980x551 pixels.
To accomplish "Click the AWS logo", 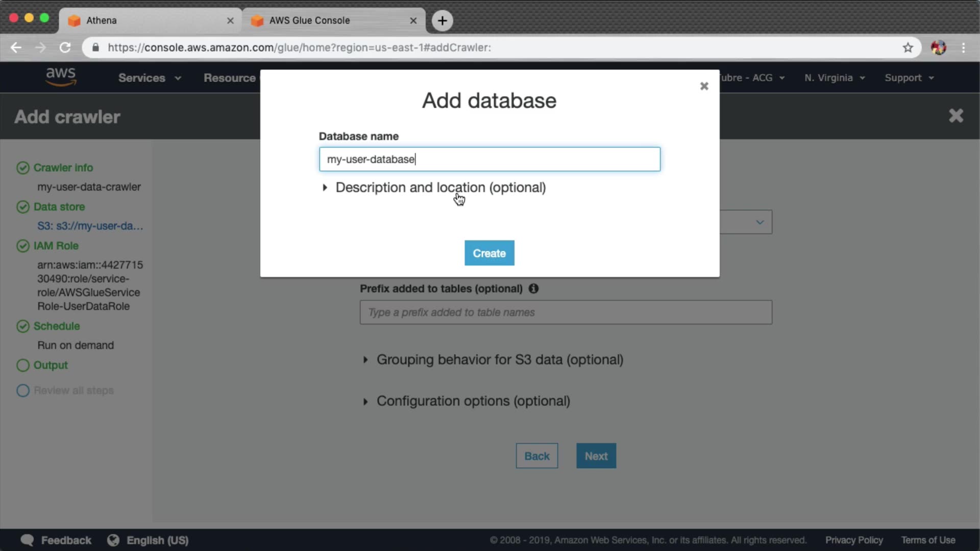I will click(x=61, y=77).
